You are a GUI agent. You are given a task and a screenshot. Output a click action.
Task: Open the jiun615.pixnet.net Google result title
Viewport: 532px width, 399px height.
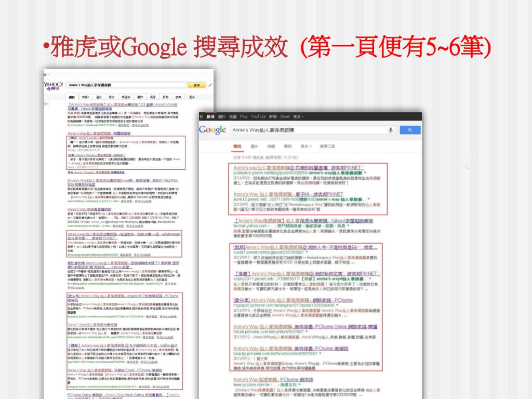tap(288, 194)
